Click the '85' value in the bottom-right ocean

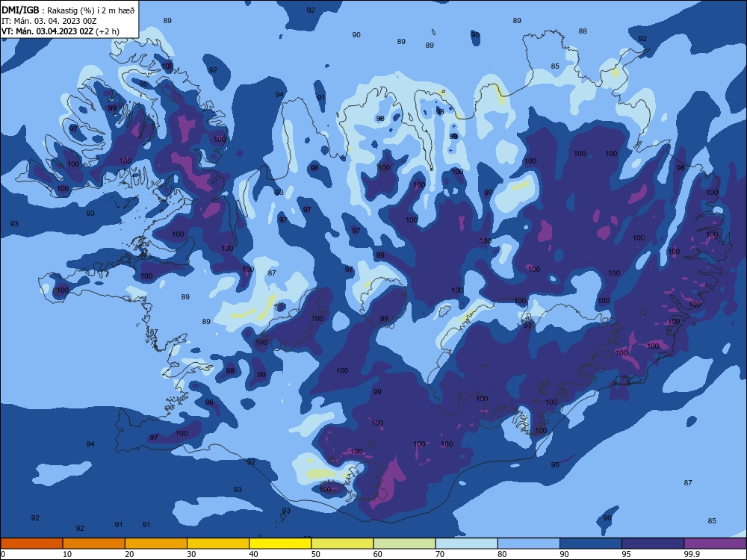712,521
